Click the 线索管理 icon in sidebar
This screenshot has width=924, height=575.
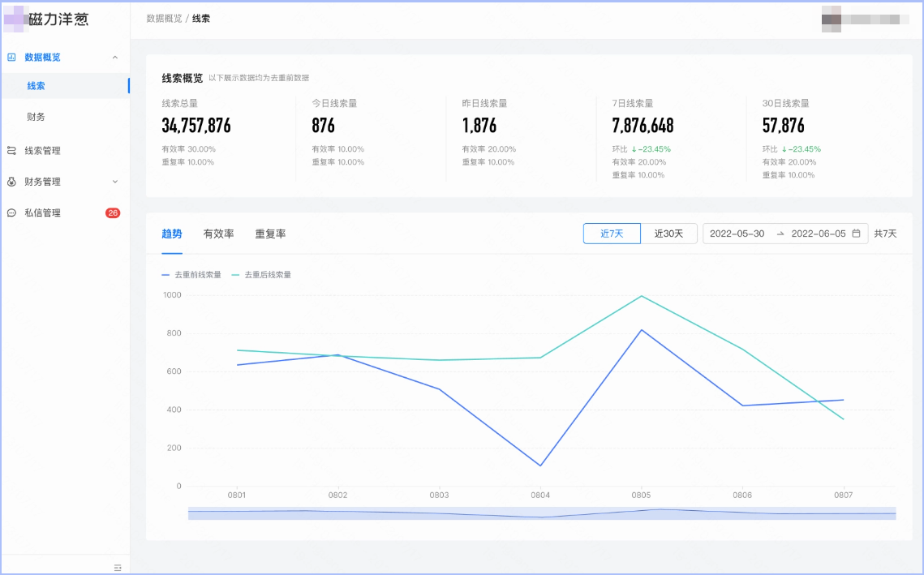(x=11, y=150)
